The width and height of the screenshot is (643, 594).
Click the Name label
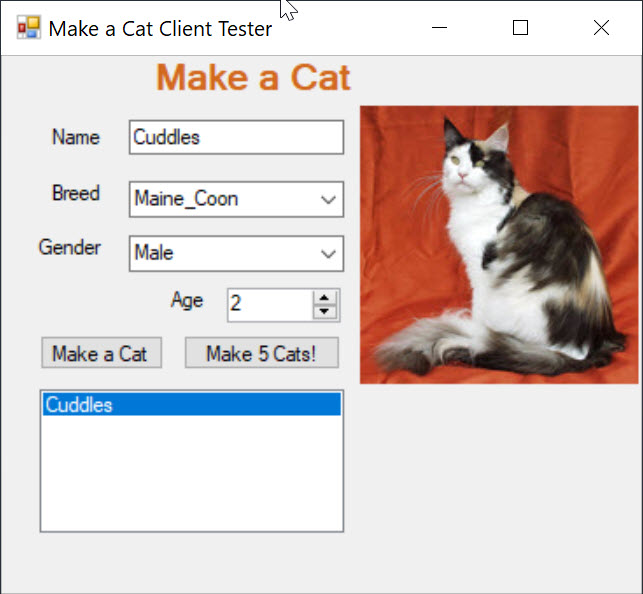point(76,137)
